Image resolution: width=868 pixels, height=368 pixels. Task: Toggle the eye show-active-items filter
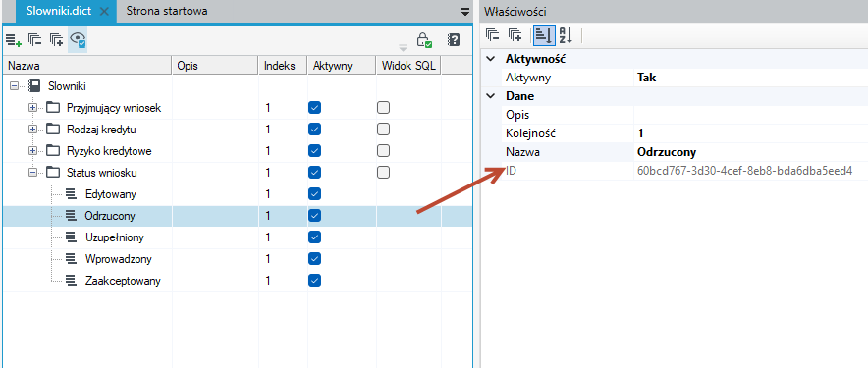click(x=78, y=39)
